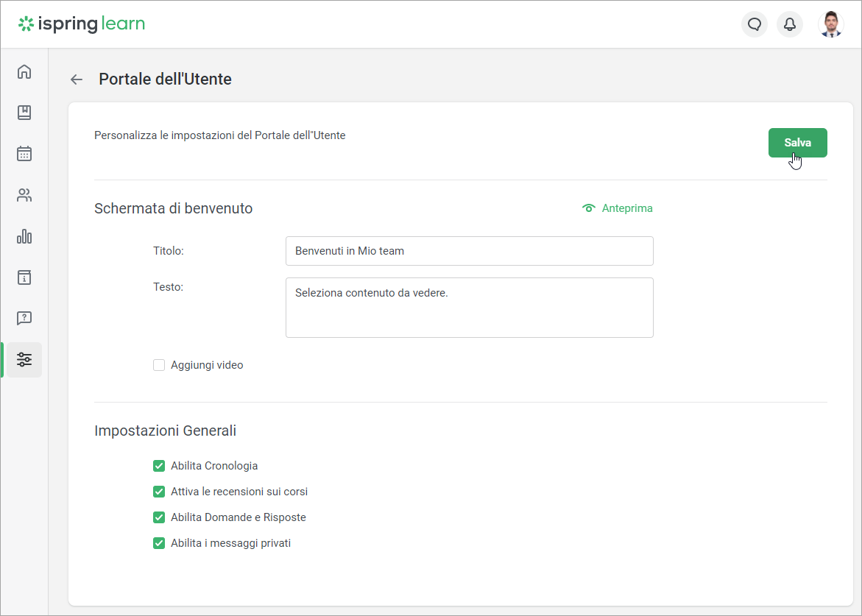This screenshot has height=616, width=862.
Task: Open the courses book icon in sidebar
Action: pyautogui.click(x=24, y=113)
